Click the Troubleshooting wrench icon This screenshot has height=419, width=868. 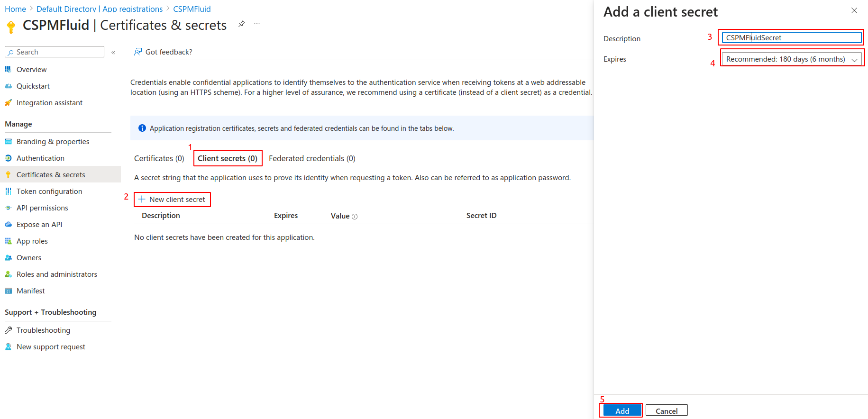[x=8, y=330]
